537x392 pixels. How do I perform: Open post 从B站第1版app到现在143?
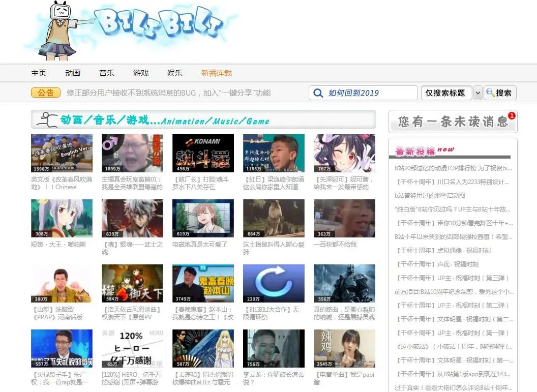point(453,374)
